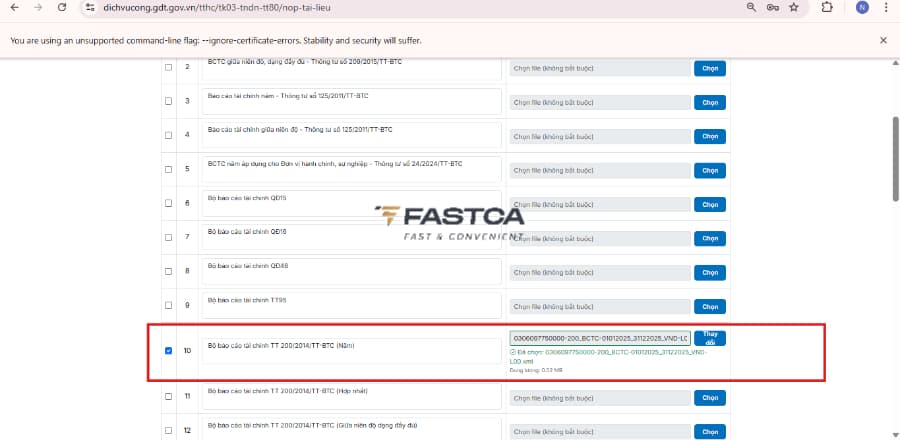Click the browser back arrow
Viewport: 900px width, 440px height.
(13, 7)
